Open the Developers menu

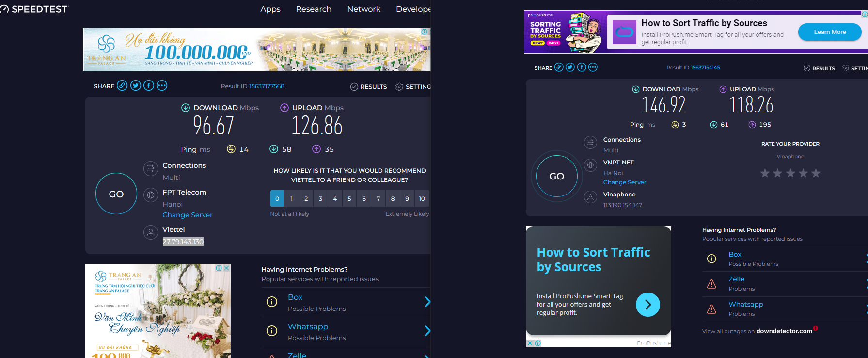pos(413,9)
